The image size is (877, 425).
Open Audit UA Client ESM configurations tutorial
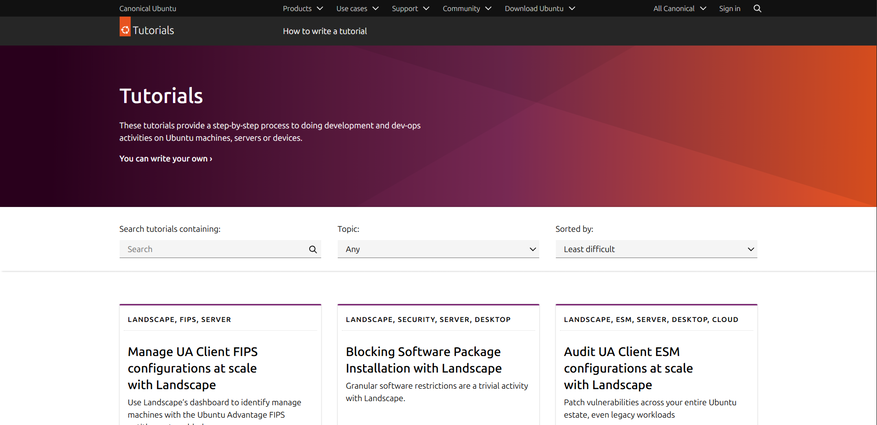pos(628,367)
